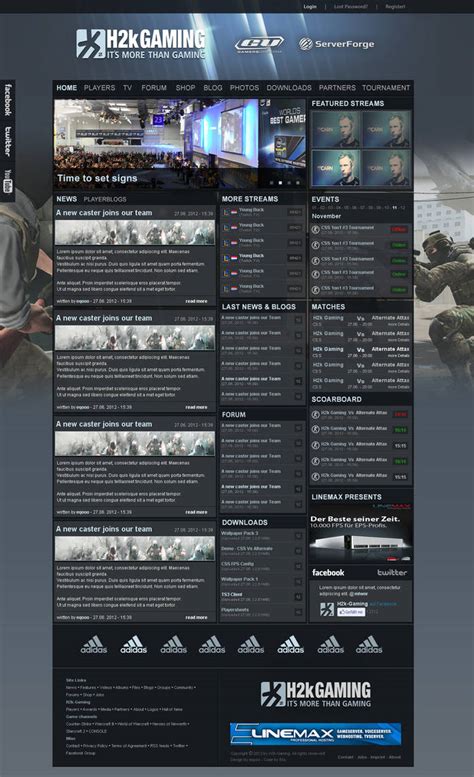Screen dimensions: 474x777
Task: Open the Twitter icon on the side tab
Action: [x=7, y=142]
